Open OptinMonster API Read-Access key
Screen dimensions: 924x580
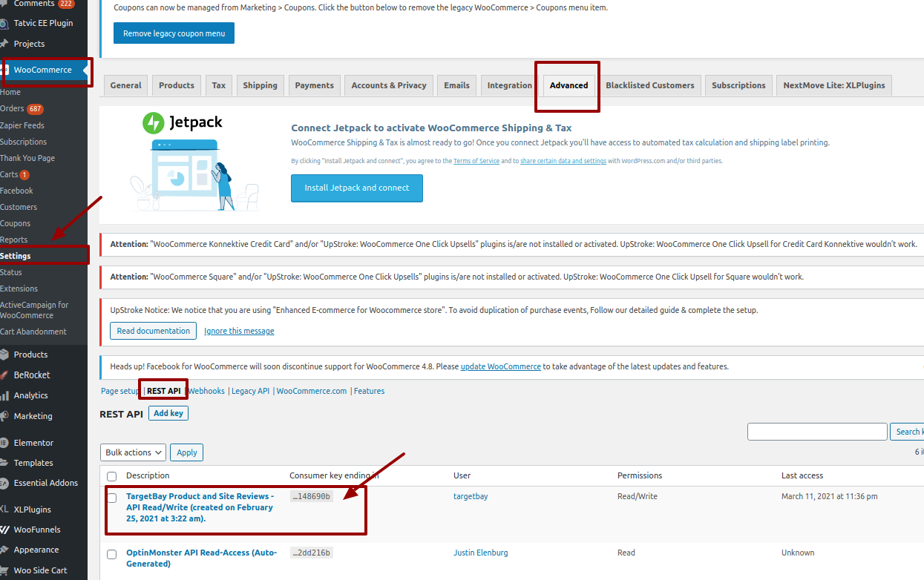(201, 558)
